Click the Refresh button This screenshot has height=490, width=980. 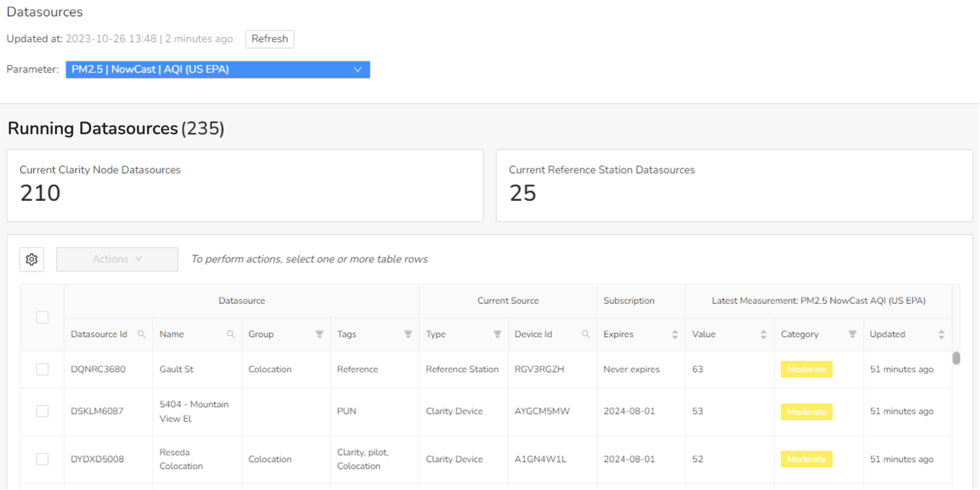click(x=269, y=39)
